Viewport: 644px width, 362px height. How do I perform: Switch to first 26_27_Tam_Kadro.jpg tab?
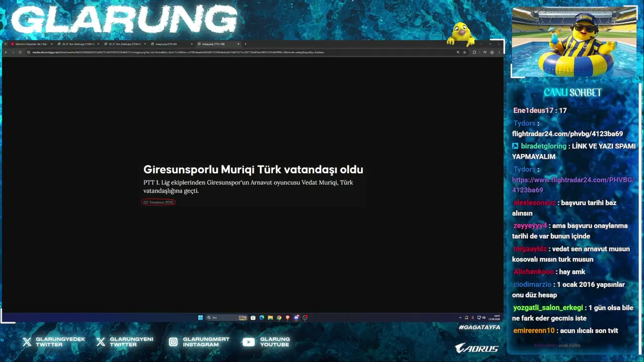coord(78,44)
